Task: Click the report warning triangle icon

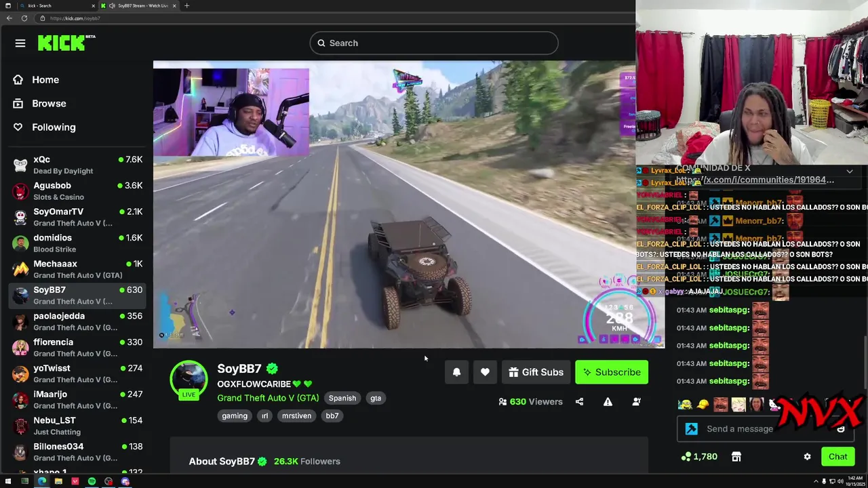Action: (x=608, y=402)
